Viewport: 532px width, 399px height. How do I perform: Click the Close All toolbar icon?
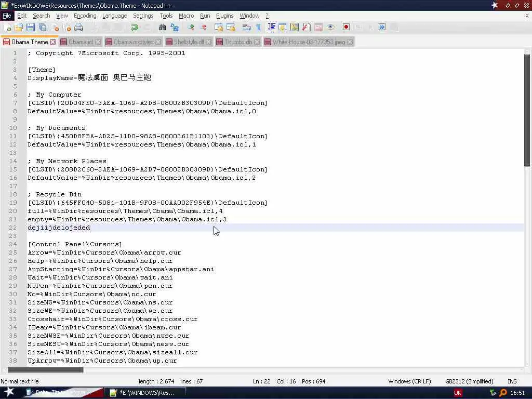67,28
